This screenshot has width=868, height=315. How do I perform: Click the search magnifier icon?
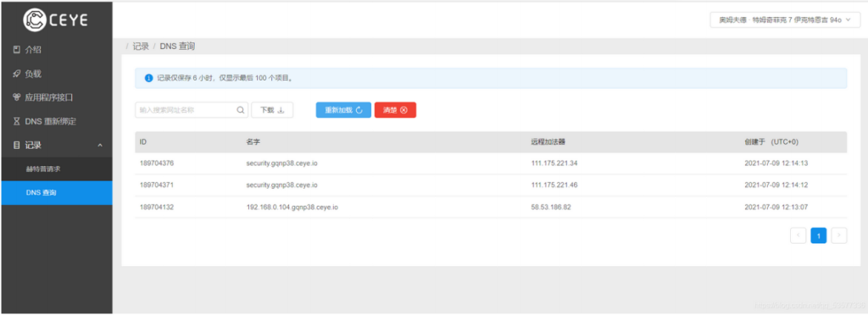pos(241,110)
